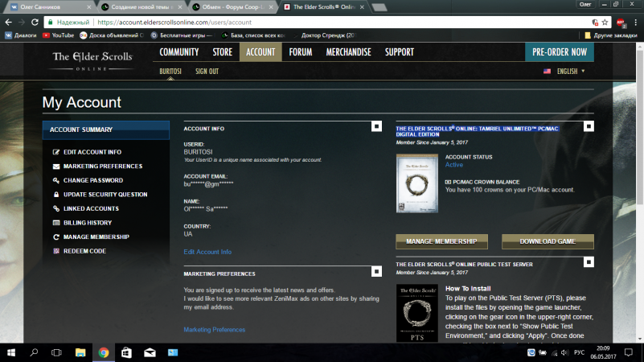Open the English language dropdown
644x362 pixels.
click(571, 72)
